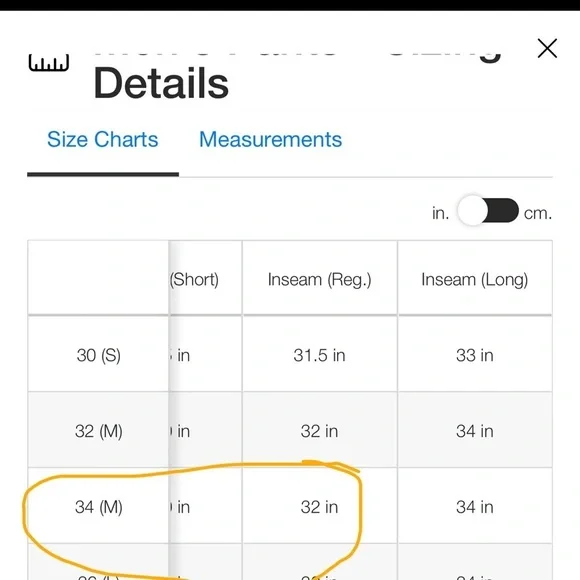This screenshot has height=580, width=580.
Task: Click the ruler icon beside Details
Action: [x=49, y=63]
